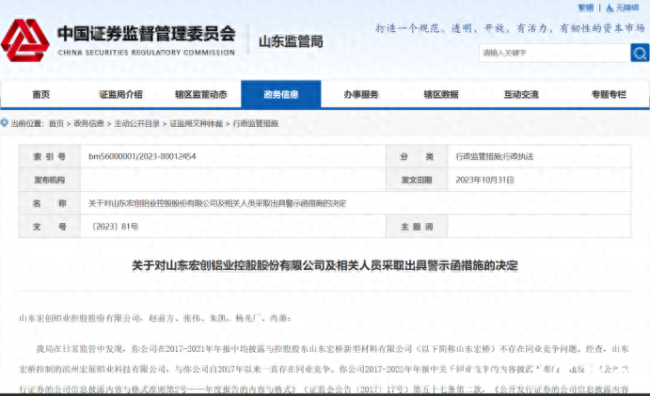
Task: Open the 互动交流 navigation tab
Action: tap(521, 95)
